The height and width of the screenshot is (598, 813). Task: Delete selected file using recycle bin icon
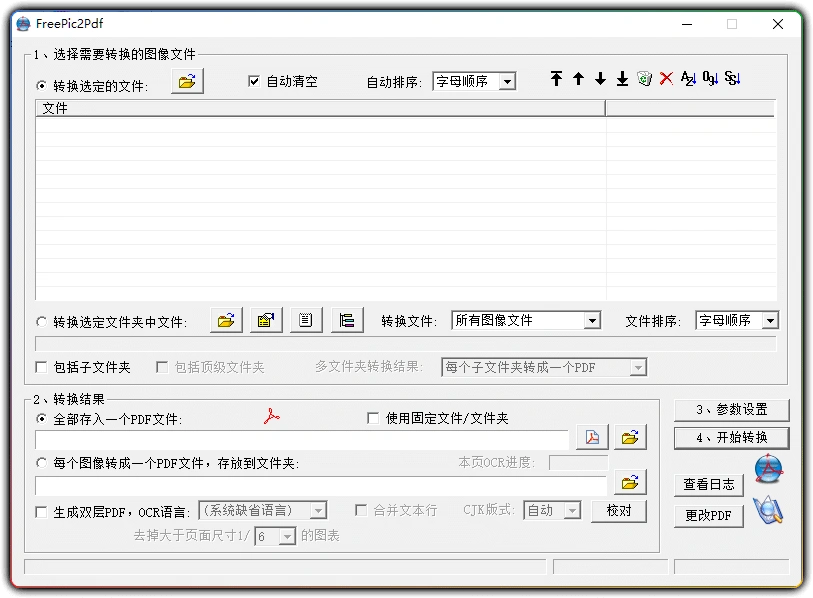pos(645,78)
